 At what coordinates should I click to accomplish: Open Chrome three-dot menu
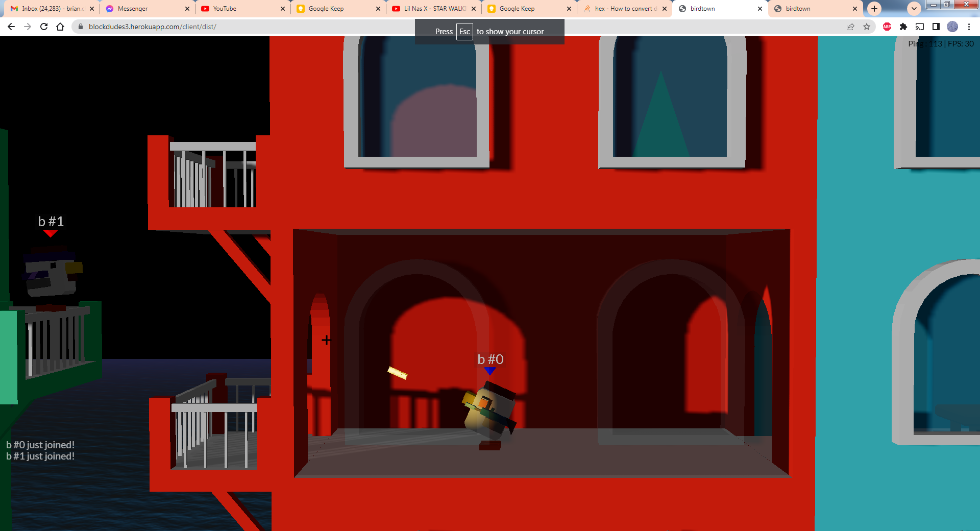point(969,27)
